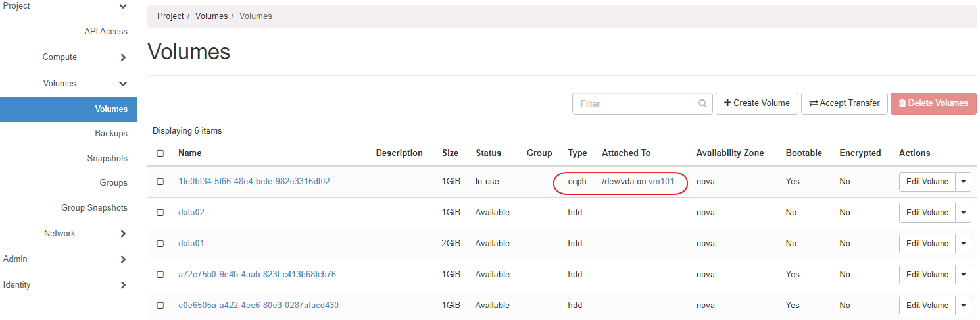Image resolution: width=980 pixels, height=320 pixels.
Task: Tick the select-all checkbox in table header
Action: pyautogui.click(x=160, y=153)
